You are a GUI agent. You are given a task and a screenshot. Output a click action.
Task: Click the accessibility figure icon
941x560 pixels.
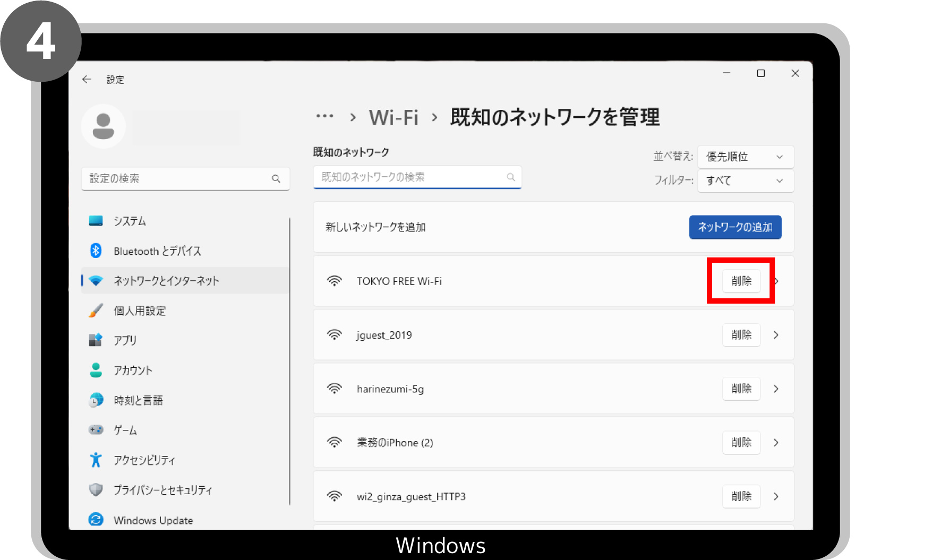pos(96,460)
